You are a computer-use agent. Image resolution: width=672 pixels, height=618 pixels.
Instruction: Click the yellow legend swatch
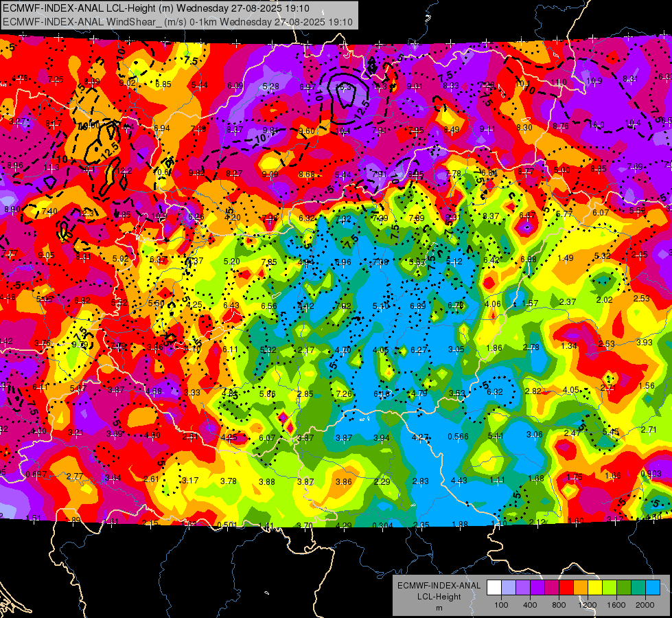595,588
